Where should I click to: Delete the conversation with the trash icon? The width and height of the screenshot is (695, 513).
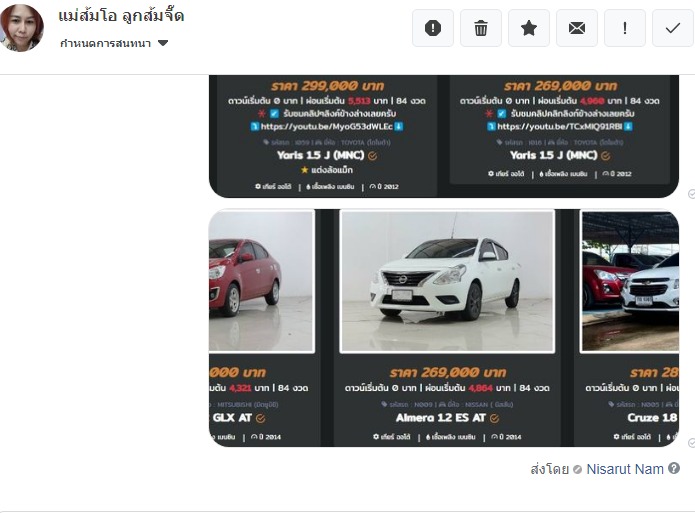click(x=481, y=28)
